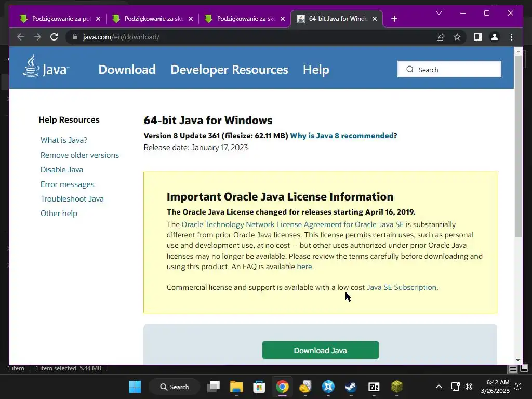Click the taskbar Search box

(x=175, y=387)
